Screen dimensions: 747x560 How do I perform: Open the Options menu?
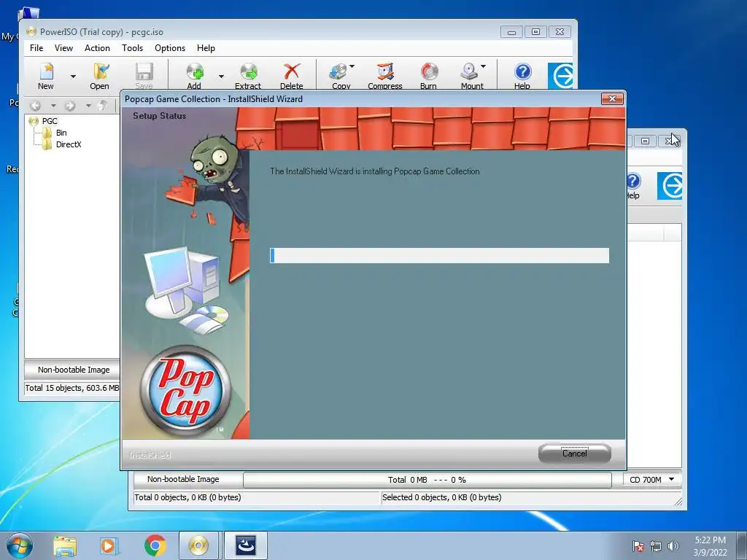point(169,48)
